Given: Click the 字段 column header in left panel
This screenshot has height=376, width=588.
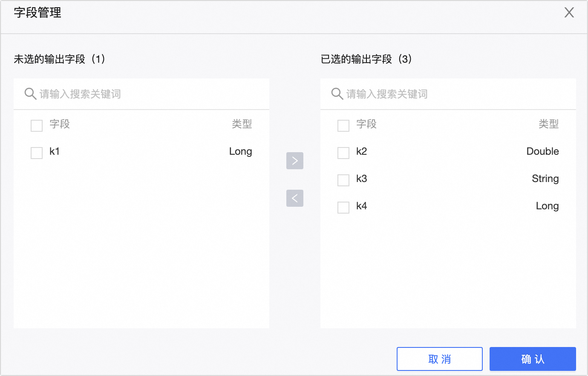Looking at the screenshot, I should coord(60,124).
